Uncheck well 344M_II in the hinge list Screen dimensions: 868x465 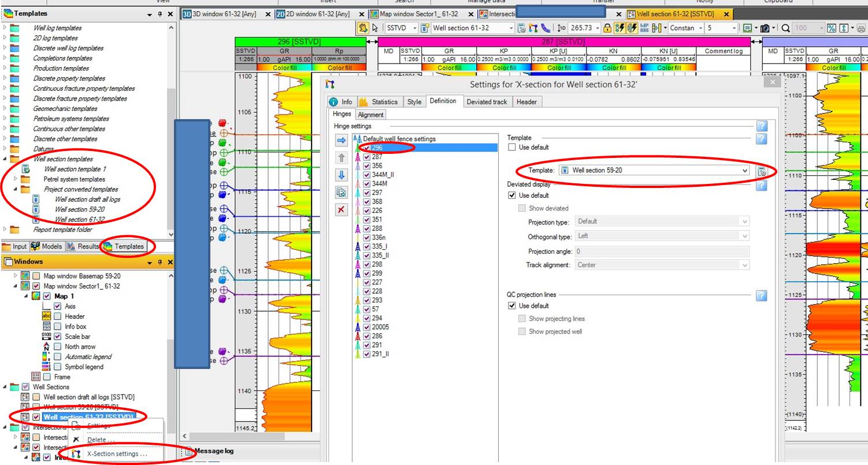point(366,175)
